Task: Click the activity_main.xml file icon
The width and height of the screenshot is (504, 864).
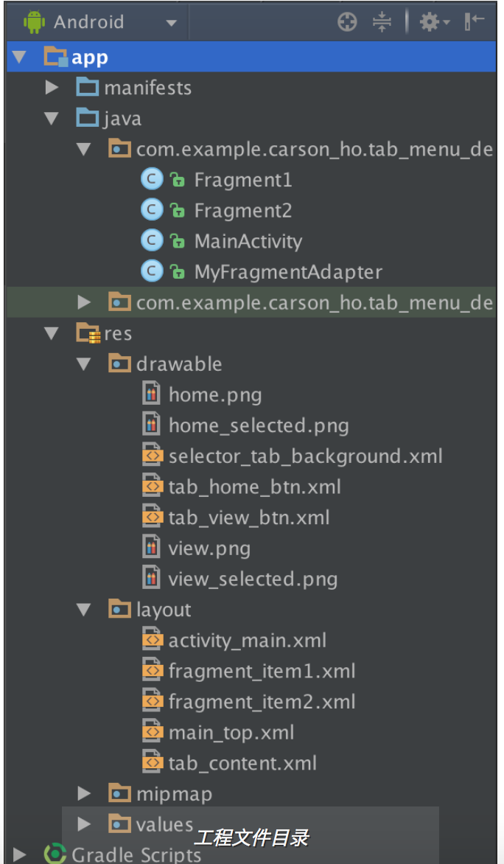Action: (152, 640)
